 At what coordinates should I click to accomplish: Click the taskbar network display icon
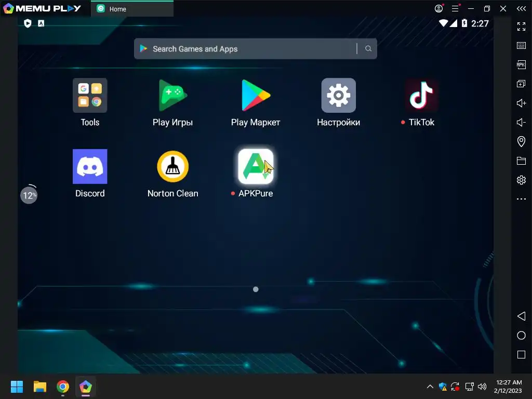(469, 387)
